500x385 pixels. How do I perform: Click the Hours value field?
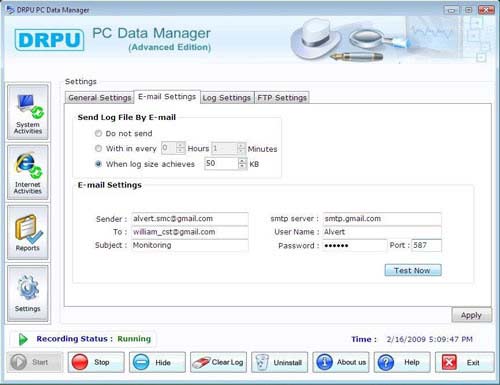[x=169, y=148]
